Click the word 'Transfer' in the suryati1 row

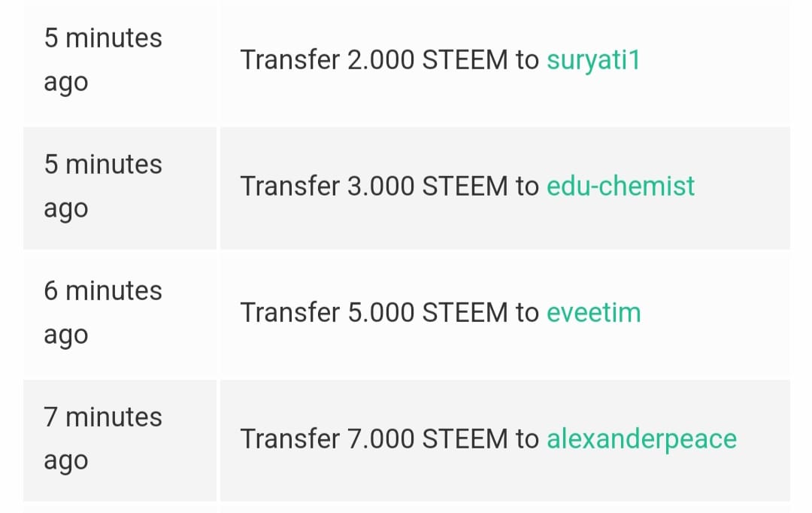tap(290, 60)
